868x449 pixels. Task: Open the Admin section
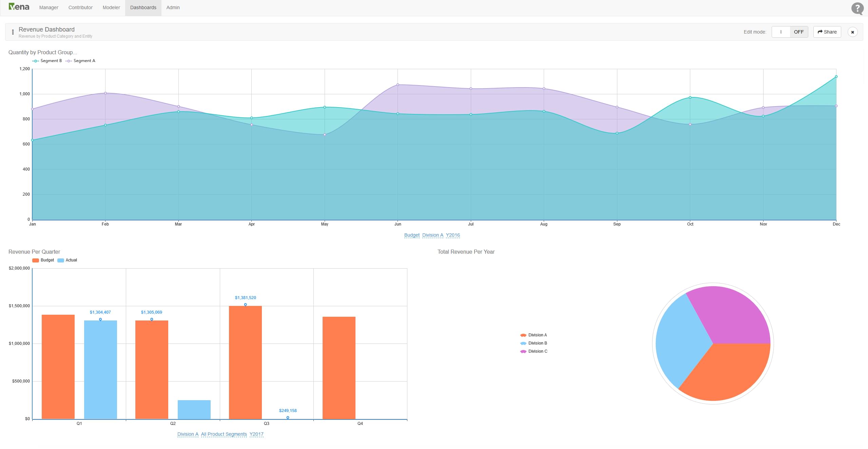pos(173,7)
